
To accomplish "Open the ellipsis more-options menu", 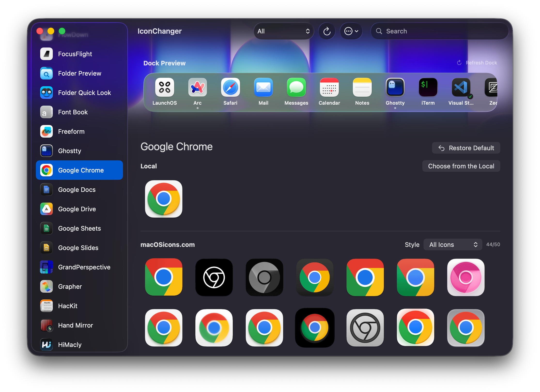I will (351, 31).
